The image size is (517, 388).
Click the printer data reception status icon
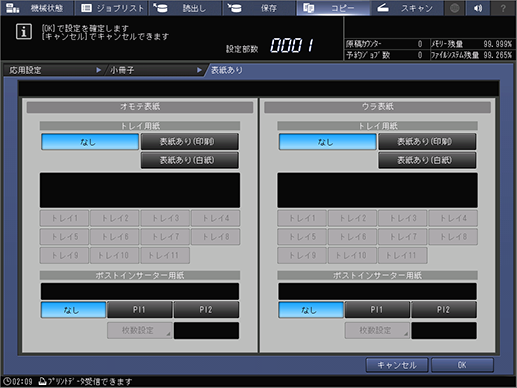click(42, 381)
